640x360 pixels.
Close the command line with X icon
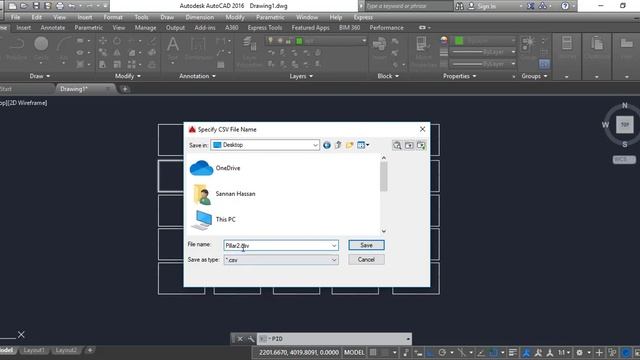[x=240, y=339]
